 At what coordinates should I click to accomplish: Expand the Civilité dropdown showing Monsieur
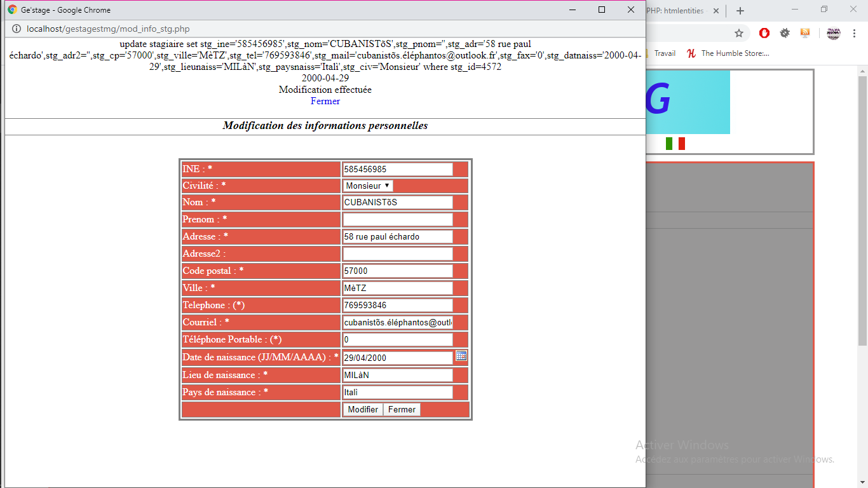pos(368,186)
